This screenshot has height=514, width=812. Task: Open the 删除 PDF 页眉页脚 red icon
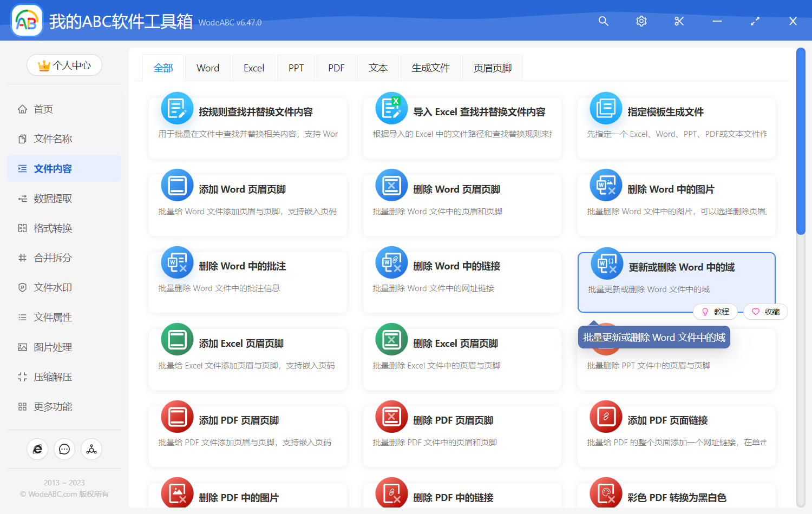click(391, 416)
